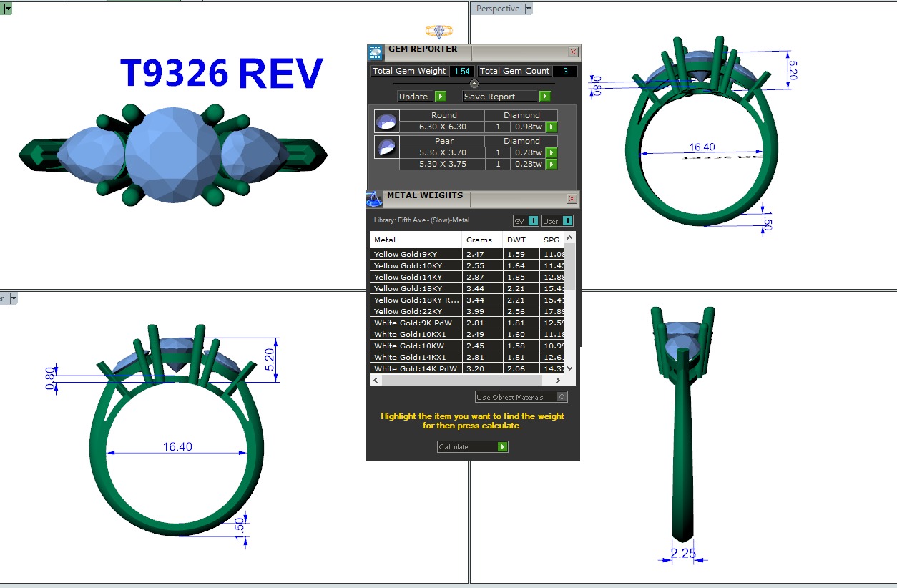
Task: Select the Perspective viewport tab label
Action: point(498,9)
